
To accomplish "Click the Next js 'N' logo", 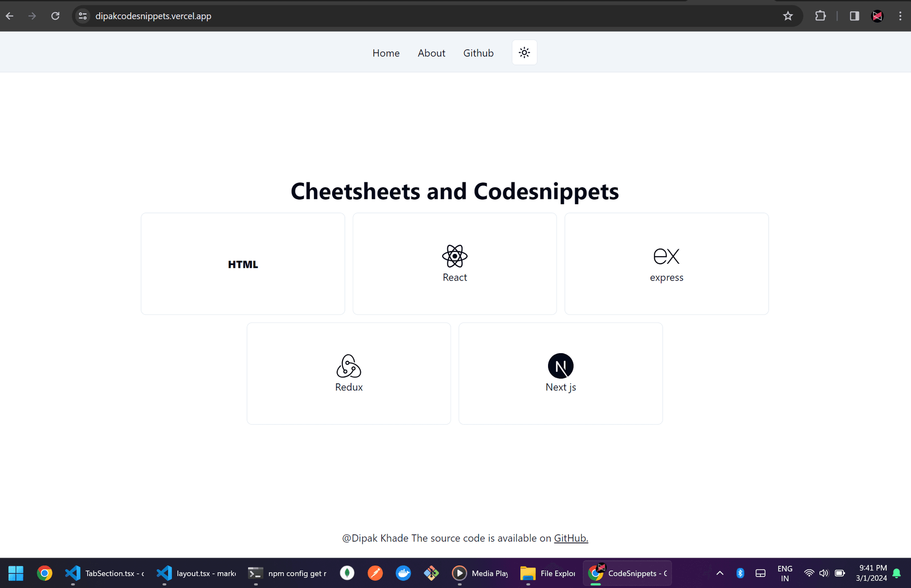I will pyautogui.click(x=560, y=366).
